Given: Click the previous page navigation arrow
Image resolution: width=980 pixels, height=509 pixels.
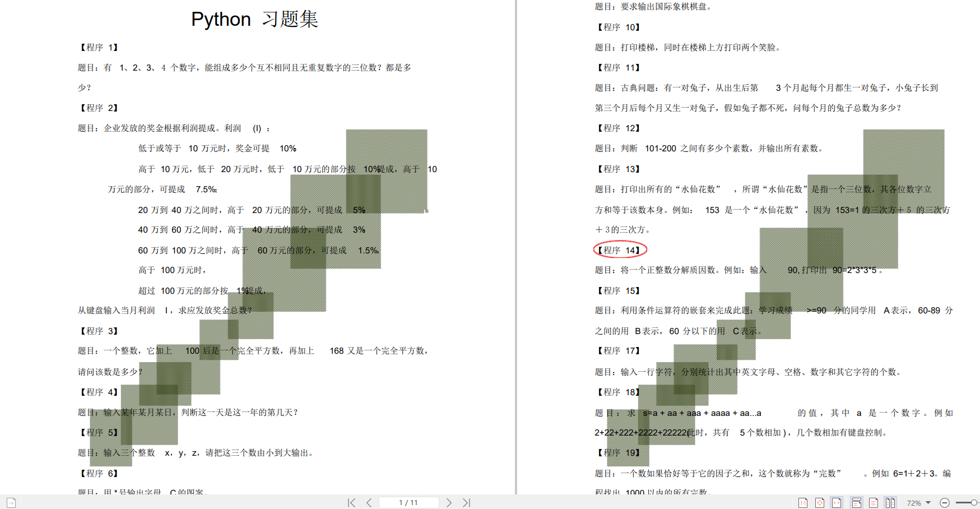Looking at the screenshot, I should (x=369, y=502).
